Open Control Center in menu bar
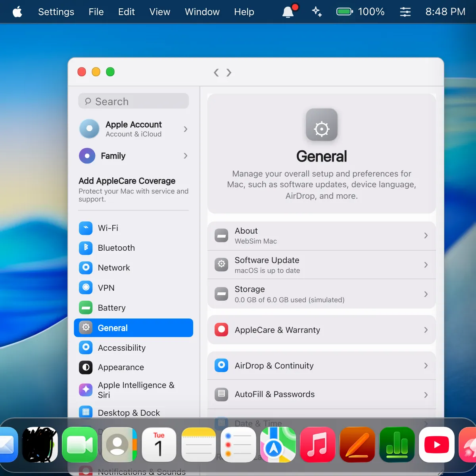The width and height of the screenshot is (476, 476). (x=405, y=12)
